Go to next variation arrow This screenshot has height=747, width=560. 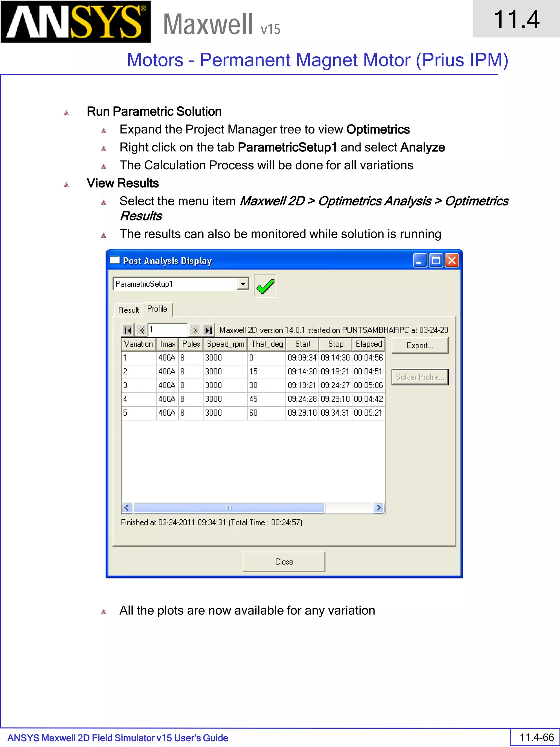click(195, 330)
